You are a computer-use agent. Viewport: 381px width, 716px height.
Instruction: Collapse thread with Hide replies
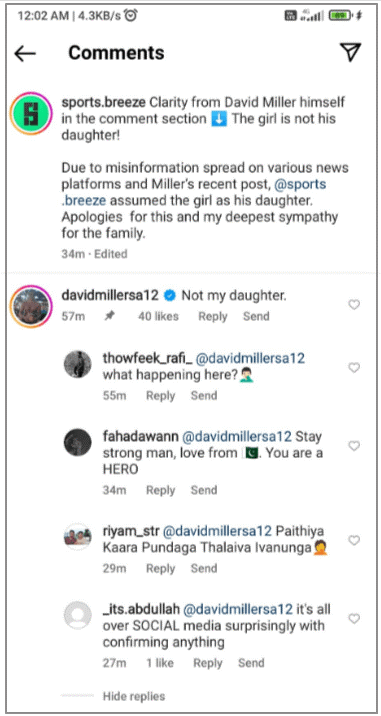133,696
